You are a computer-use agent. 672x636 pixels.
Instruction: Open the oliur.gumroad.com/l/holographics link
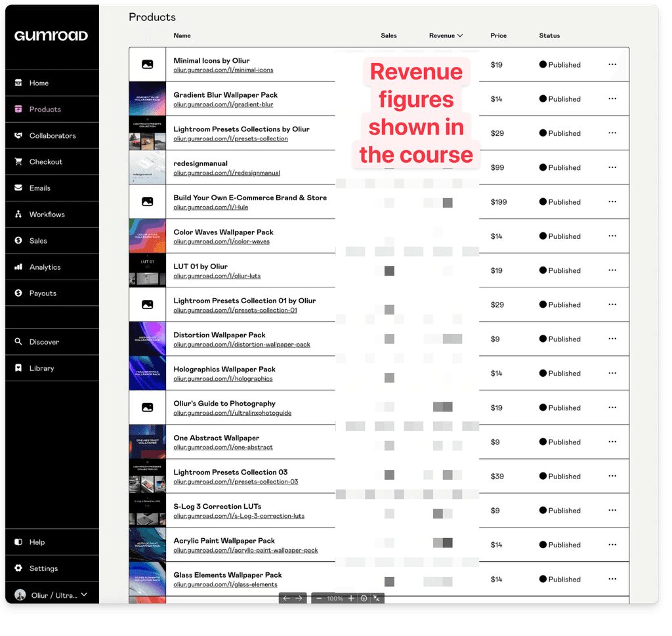pos(223,379)
